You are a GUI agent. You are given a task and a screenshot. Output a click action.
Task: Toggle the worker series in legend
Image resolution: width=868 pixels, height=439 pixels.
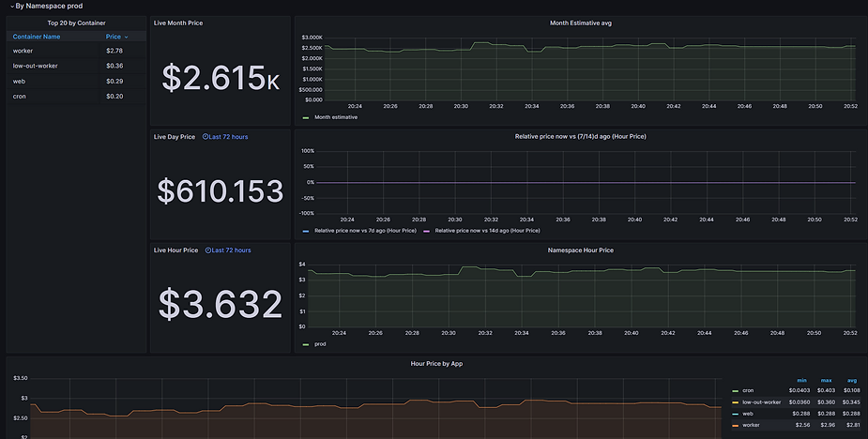click(752, 426)
